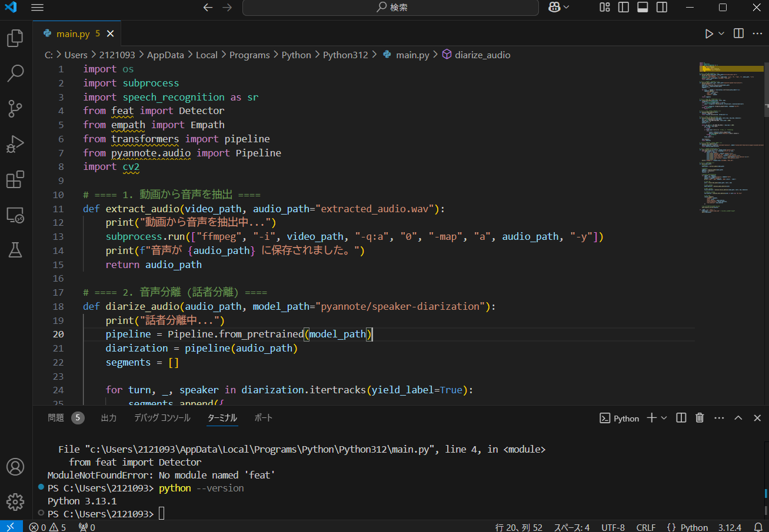Image resolution: width=769 pixels, height=532 pixels.
Task: Open the Source Control view
Action: pos(15,108)
